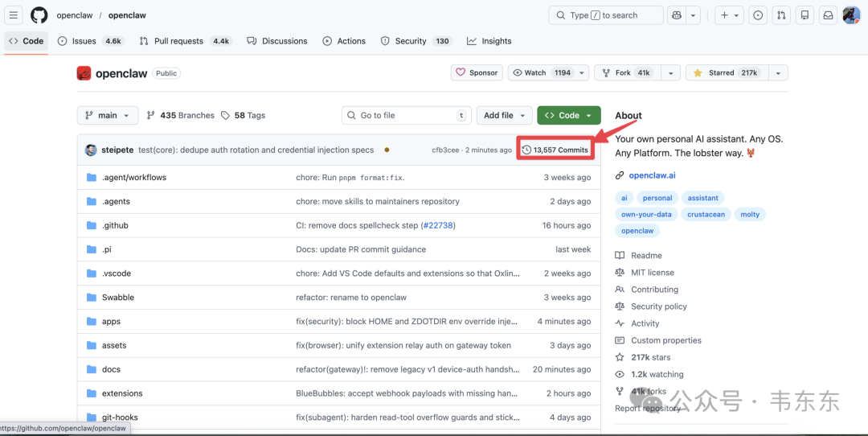Open the Security tab
This screenshot has height=436, width=868.
pos(416,41)
